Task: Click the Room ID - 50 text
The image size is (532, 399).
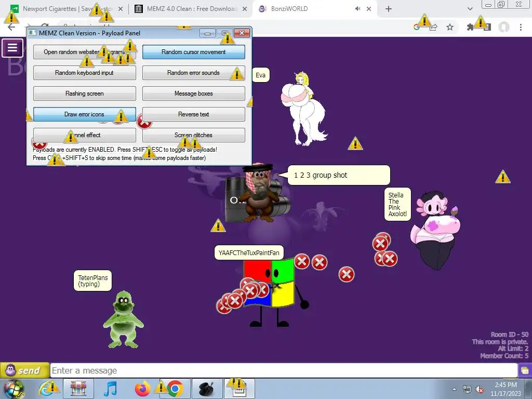Action: (x=509, y=335)
